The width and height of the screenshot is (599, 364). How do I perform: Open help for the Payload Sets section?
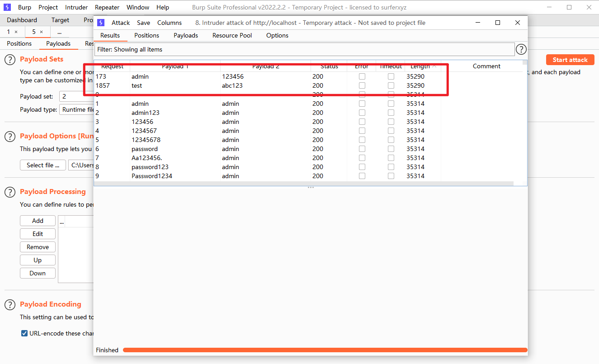(10, 60)
